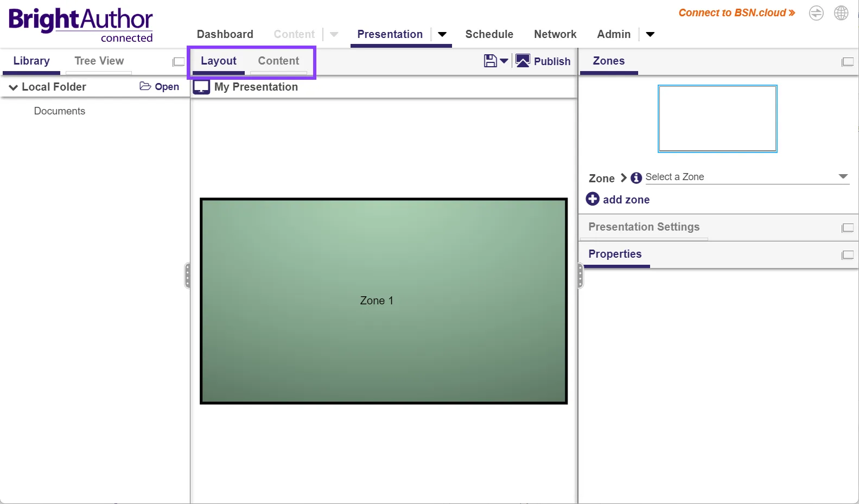Click the monitor icon beside My Presentation
859x504 pixels.
201,87
